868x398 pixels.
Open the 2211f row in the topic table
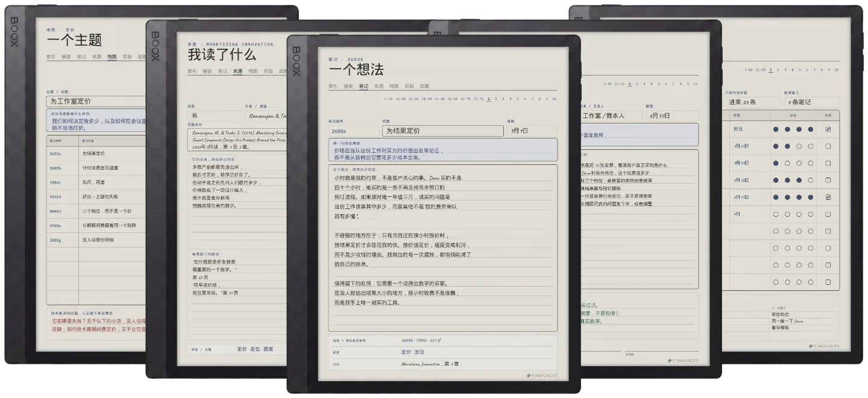[96, 196]
